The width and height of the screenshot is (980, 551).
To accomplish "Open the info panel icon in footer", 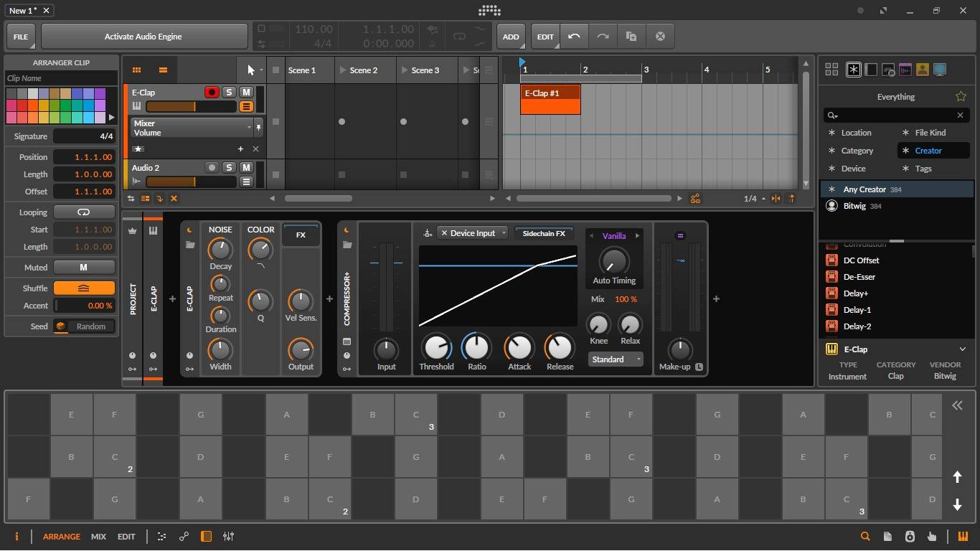I will (17, 537).
